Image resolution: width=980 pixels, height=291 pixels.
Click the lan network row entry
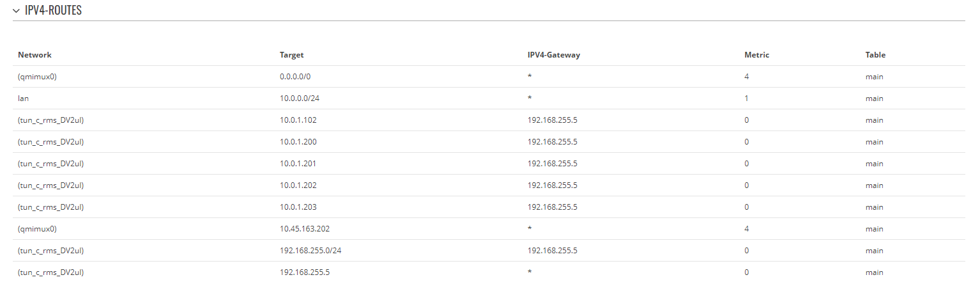pos(24,98)
